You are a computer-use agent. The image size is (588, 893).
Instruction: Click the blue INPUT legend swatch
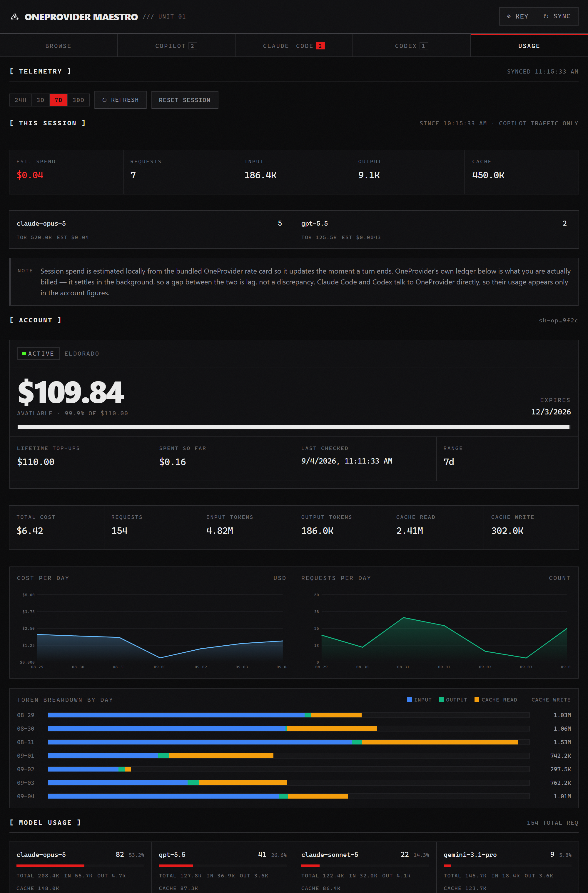click(410, 699)
